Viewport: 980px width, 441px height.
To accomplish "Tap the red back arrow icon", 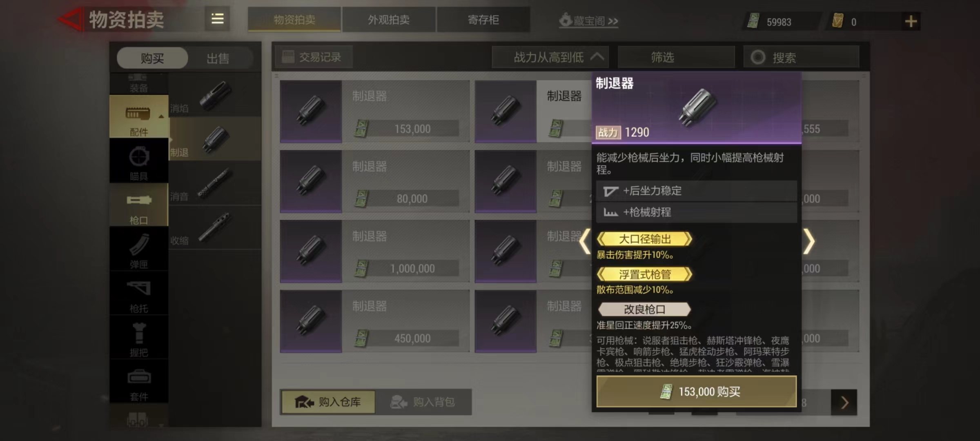I will click(70, 19).
